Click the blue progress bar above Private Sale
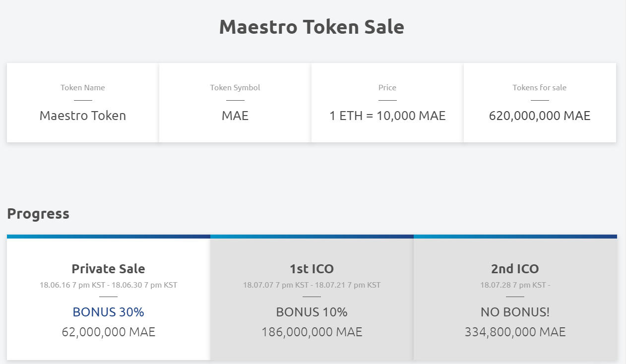The height and width of the screenshot is (364, 626). click(108, 237)
